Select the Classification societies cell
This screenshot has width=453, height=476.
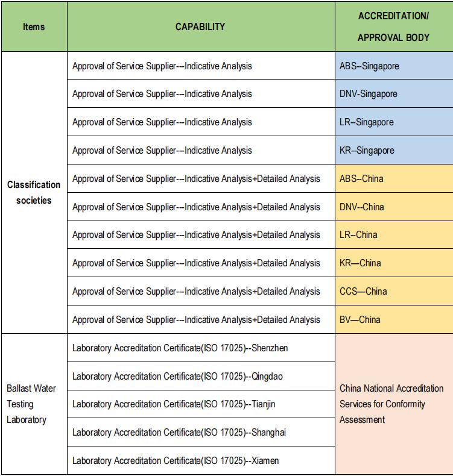tap(34, 192)
